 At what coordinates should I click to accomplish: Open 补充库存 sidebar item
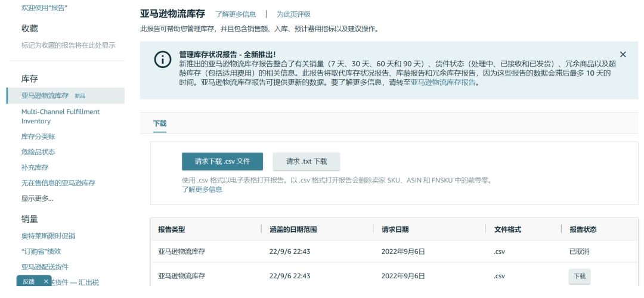(x=35, y=167)
